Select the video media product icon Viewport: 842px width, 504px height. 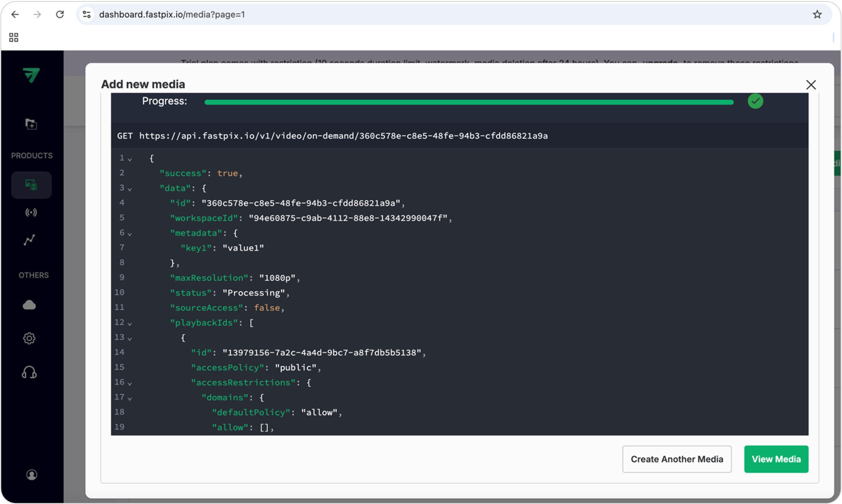point(31,185)
